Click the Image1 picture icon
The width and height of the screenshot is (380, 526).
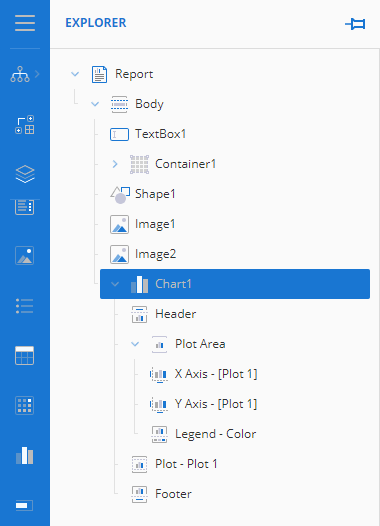[119, 224]
